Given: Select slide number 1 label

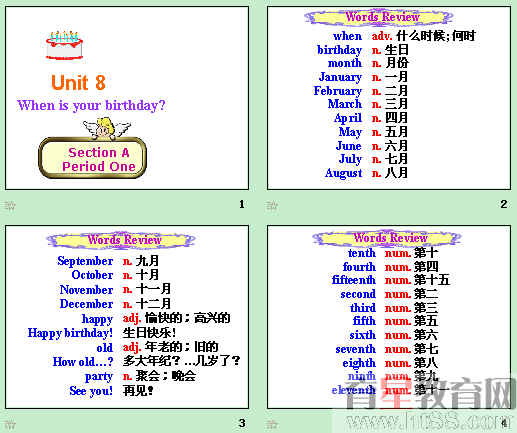Looking at the screenshot, I should [x=242, y=204].
